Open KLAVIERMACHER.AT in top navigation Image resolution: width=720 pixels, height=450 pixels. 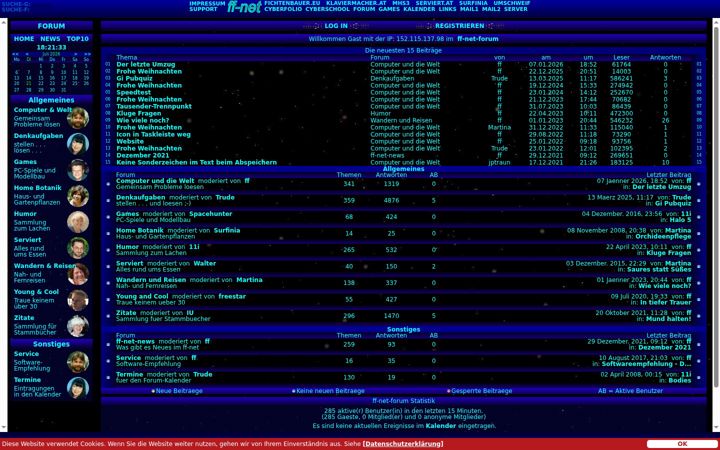(x=356, y=3)
